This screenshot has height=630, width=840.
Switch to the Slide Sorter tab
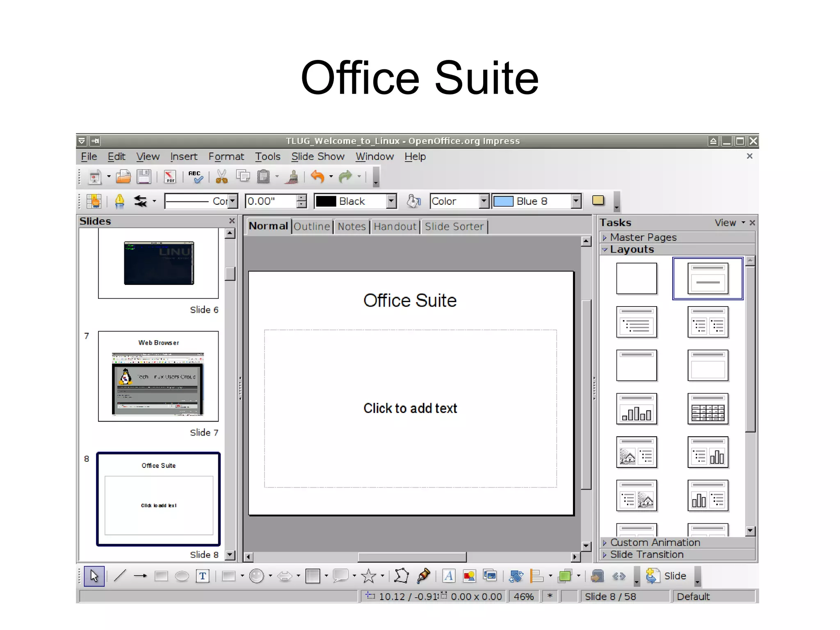coord(454,227)
